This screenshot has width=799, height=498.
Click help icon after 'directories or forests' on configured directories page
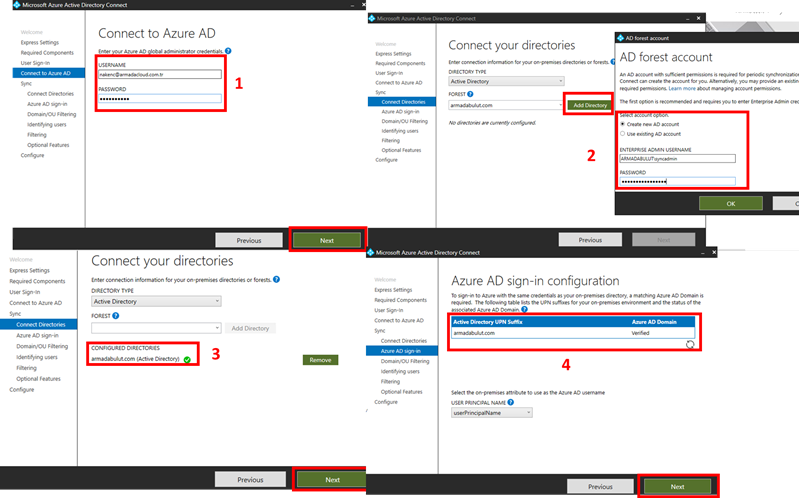[276, 279]
